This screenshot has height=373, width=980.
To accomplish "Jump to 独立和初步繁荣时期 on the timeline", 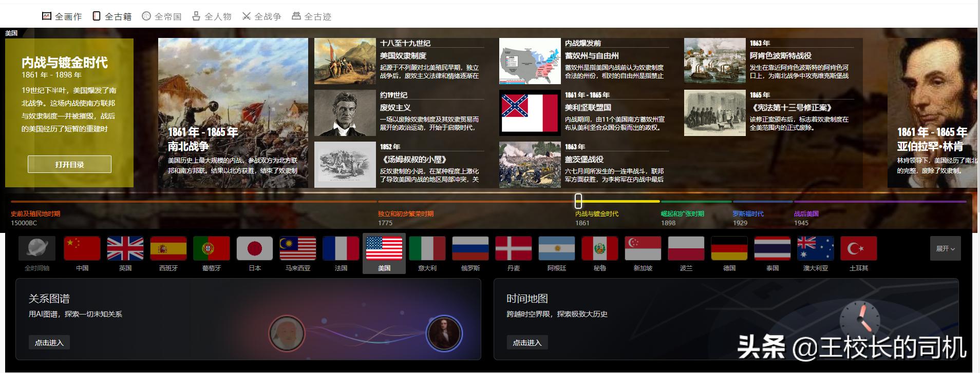I will 406,213.
